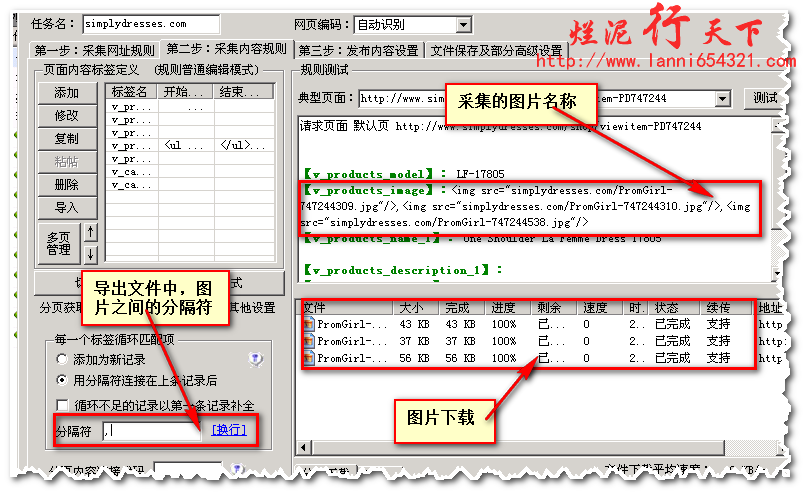The height and width of the screenshot is (497, 808).
Task: Click the 换行 link beside separator
Action: [x=227, y=431]
